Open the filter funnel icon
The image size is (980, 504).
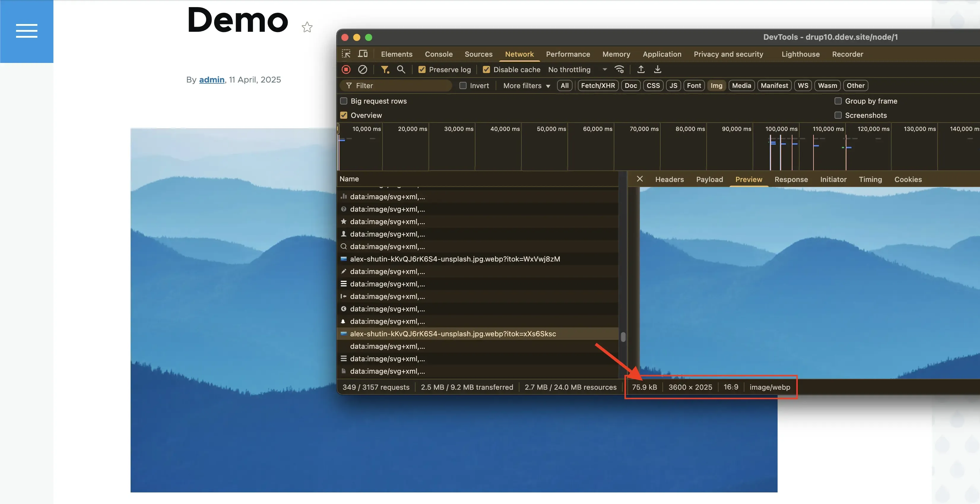385,69
